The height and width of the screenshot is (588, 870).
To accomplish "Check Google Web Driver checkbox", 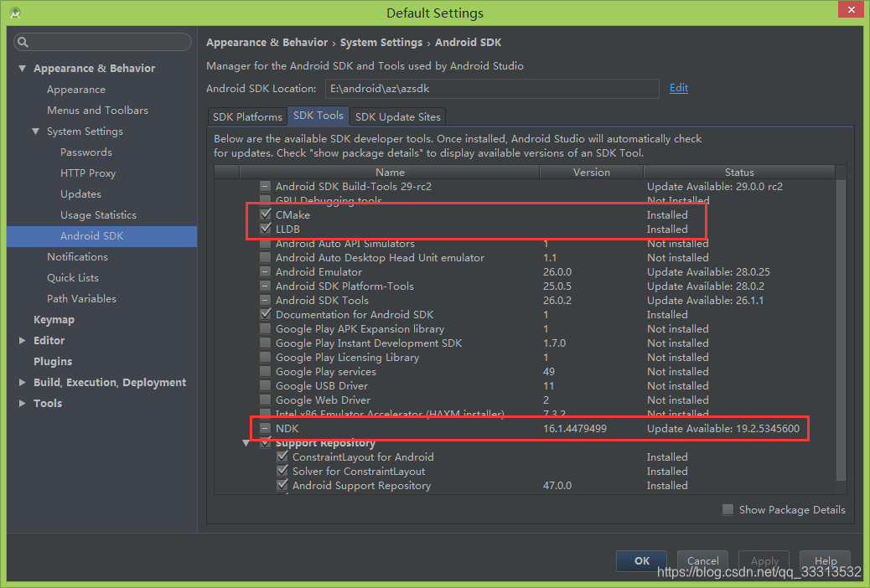I will coord(266,400).
